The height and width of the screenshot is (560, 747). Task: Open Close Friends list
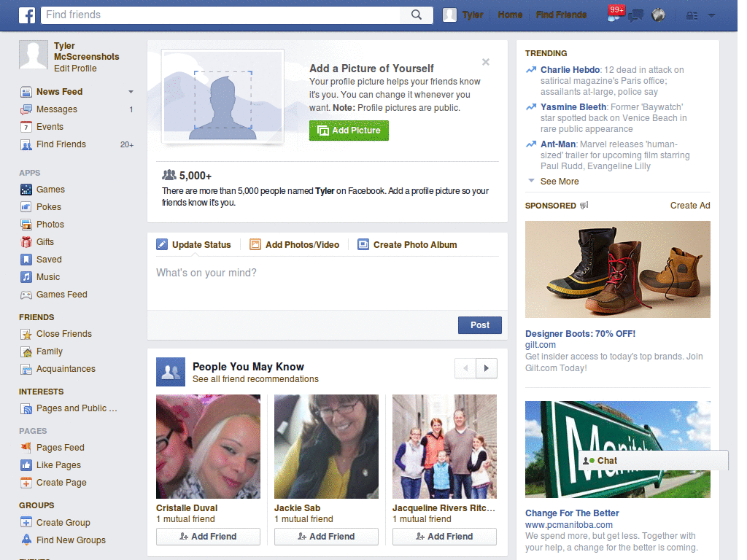click(x=64, y=334)
